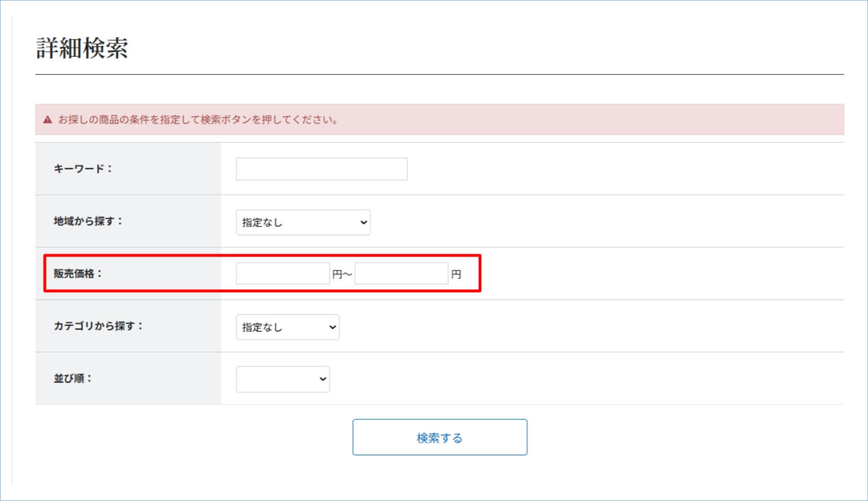Click the chevron arrow on the カテゴリから探す select
Viewport: 868px width, 501px height.
[x=332, y=327]
